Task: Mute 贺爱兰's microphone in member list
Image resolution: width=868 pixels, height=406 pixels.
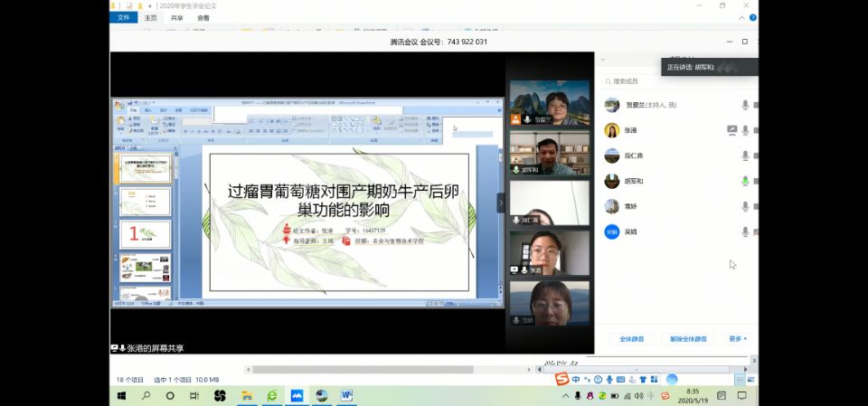Action: [x=745, y=105]
